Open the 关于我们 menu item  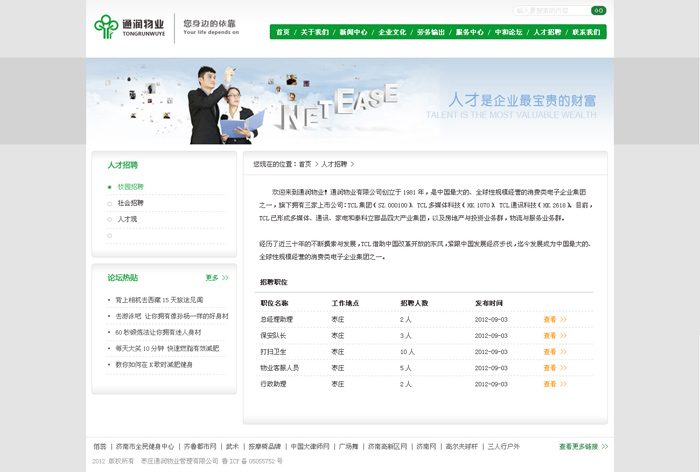point(315,32)
